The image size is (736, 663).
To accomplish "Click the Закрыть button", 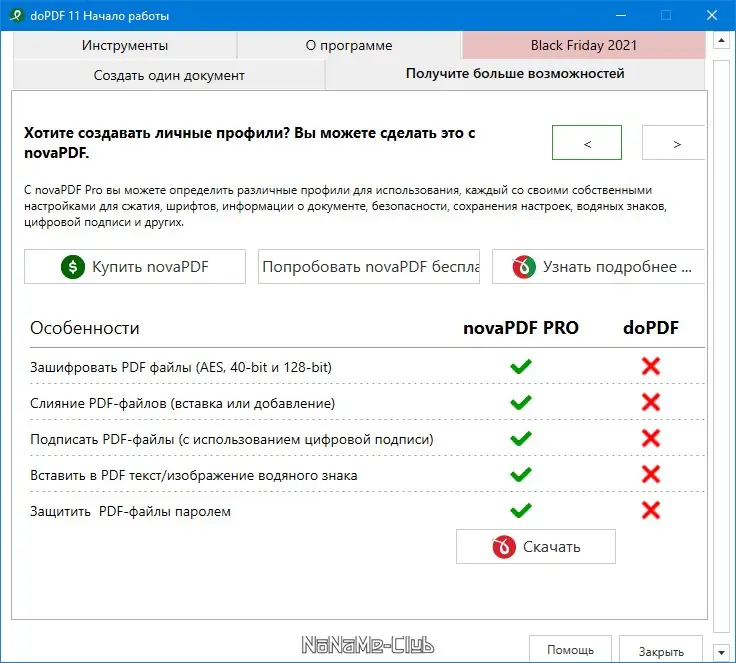I will coord(661,651).
